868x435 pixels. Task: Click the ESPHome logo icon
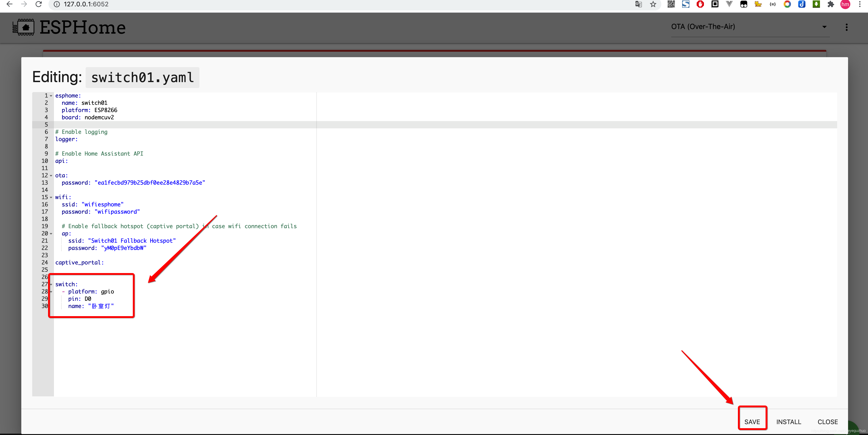tap(23, 27)
